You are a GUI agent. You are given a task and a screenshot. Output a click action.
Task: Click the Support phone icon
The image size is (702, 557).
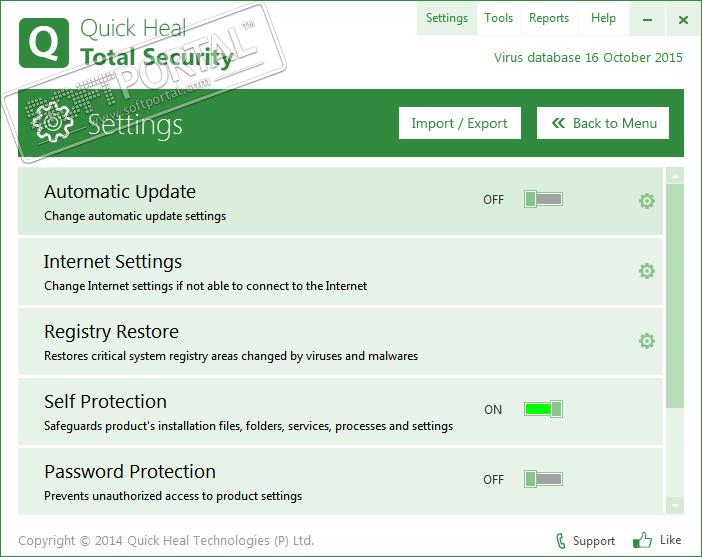coord(561,541)
